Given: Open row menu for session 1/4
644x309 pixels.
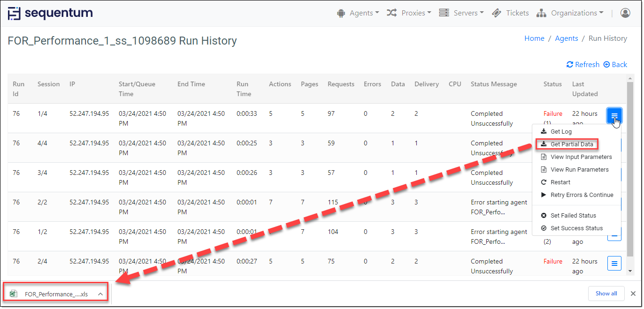Looking at the screenshot, I should (x=614, y=116).
